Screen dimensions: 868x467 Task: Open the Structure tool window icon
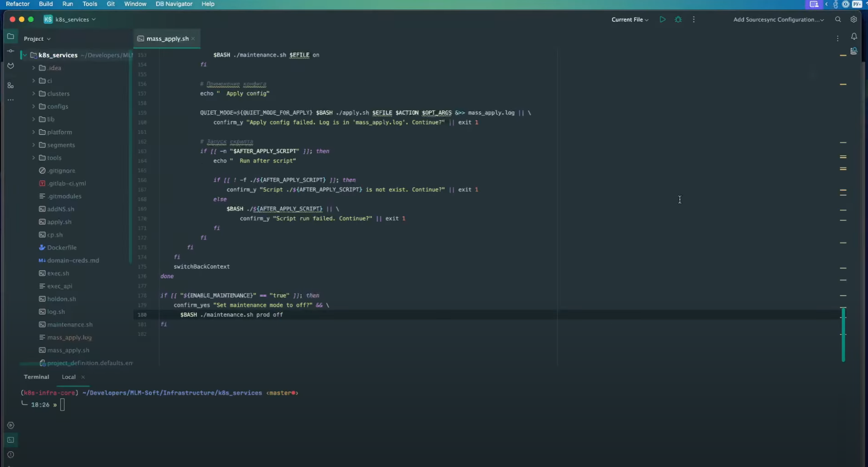tap(11, 85)
